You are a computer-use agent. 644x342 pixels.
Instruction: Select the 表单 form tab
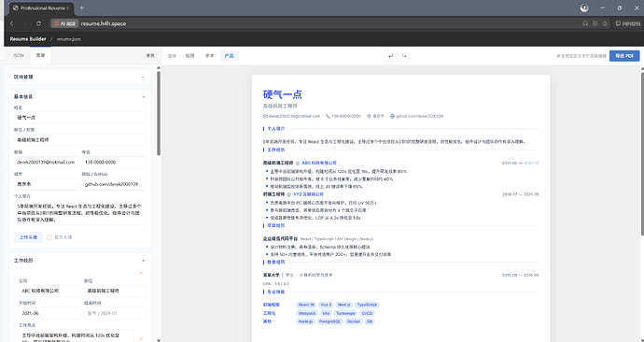(x=40, y=55)
